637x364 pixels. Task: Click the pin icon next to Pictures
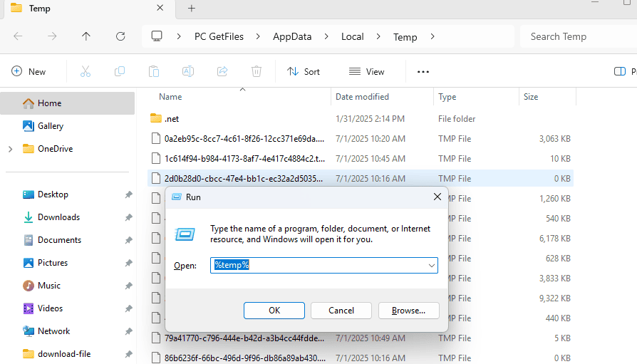click(129, 263)
